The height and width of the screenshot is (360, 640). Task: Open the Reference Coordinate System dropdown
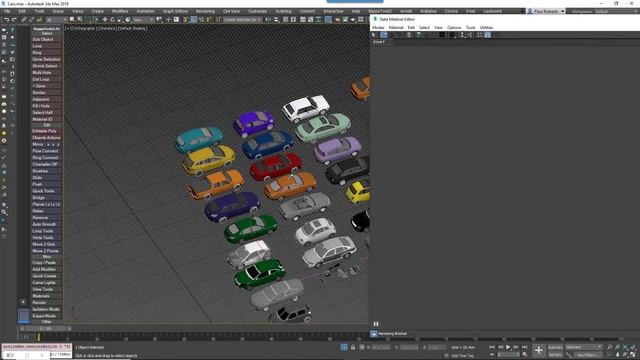pyautogui.click(x=143, y=20)
